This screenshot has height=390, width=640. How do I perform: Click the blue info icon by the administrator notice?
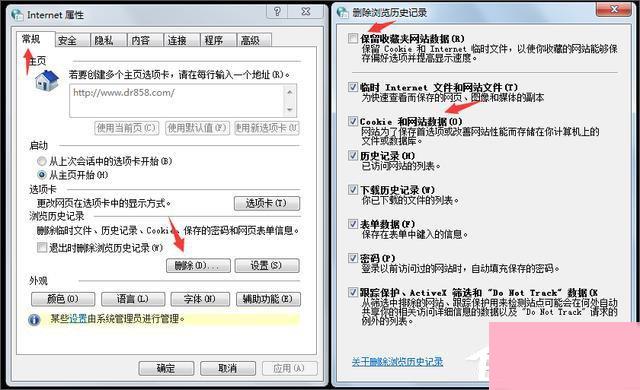tap(34, 319)
